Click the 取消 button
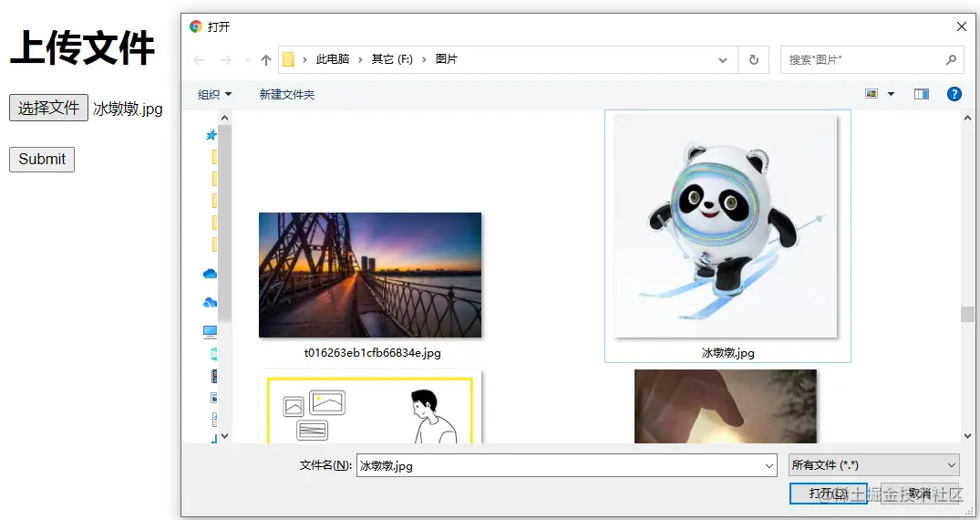 coord(919,494)
